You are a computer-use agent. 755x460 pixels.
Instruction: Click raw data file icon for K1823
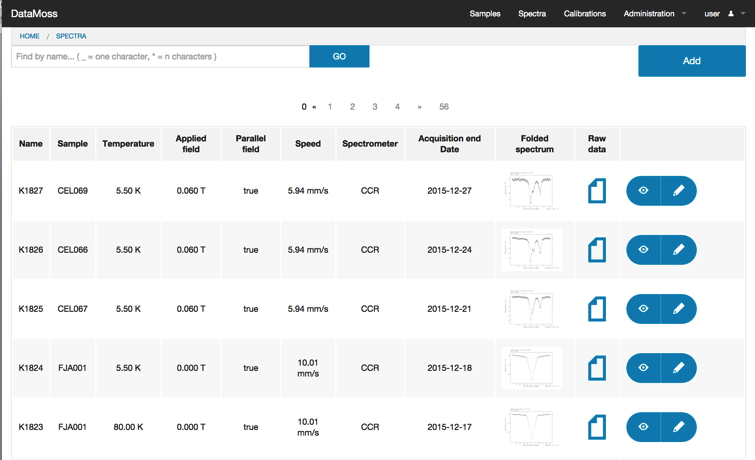(597, 427)
